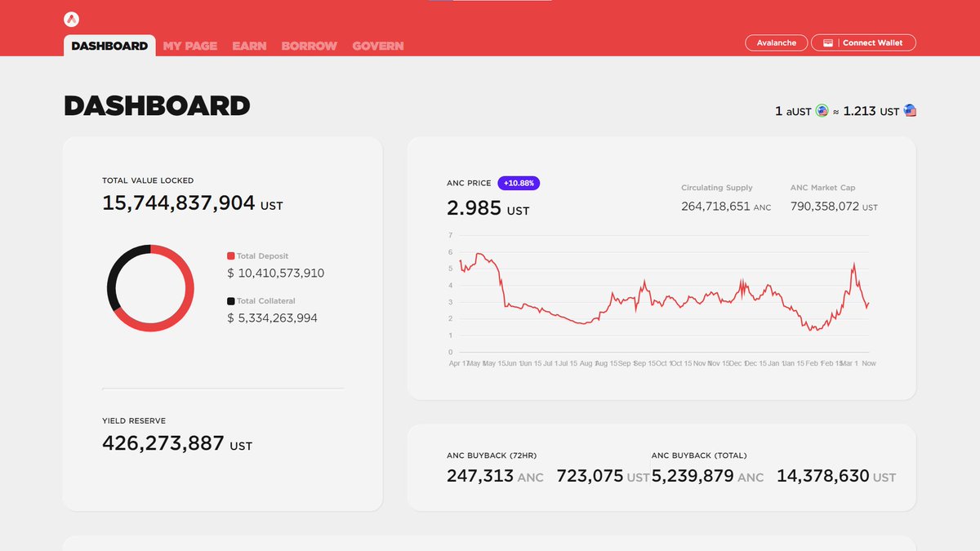Click the 1.213 UST exchange rate text
The height and width of the screenshot is (551, 980).
pyautogui.click(x=871, y=111)
